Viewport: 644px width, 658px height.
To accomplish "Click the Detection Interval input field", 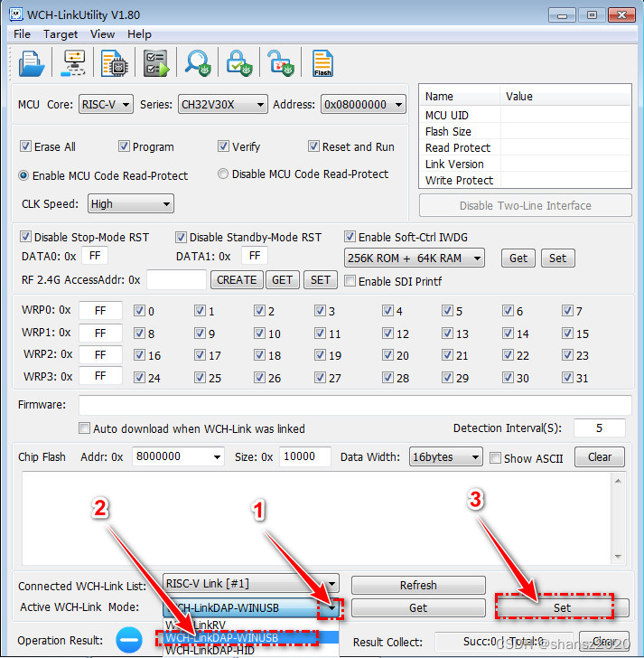I will (x=599, y=428).
